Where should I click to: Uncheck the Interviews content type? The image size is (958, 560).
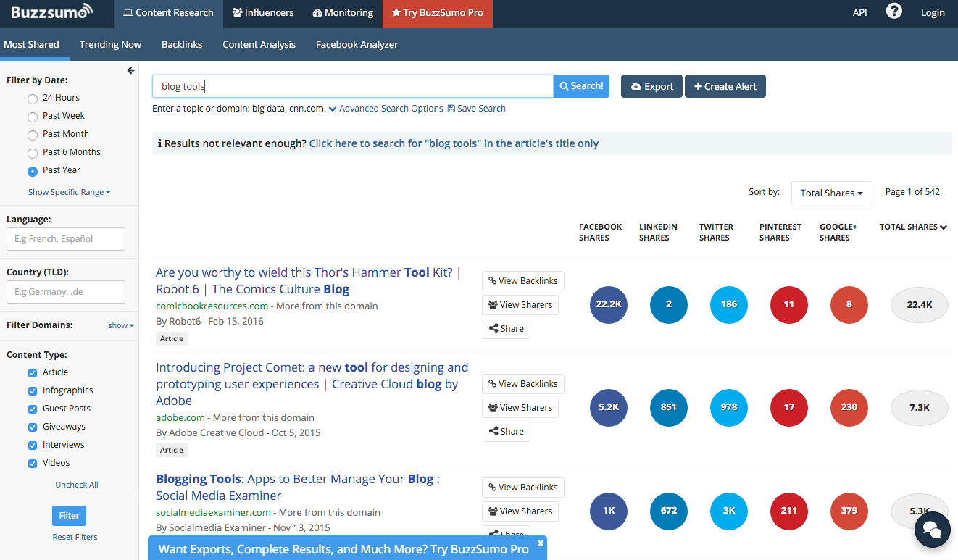tap(33, 445)
